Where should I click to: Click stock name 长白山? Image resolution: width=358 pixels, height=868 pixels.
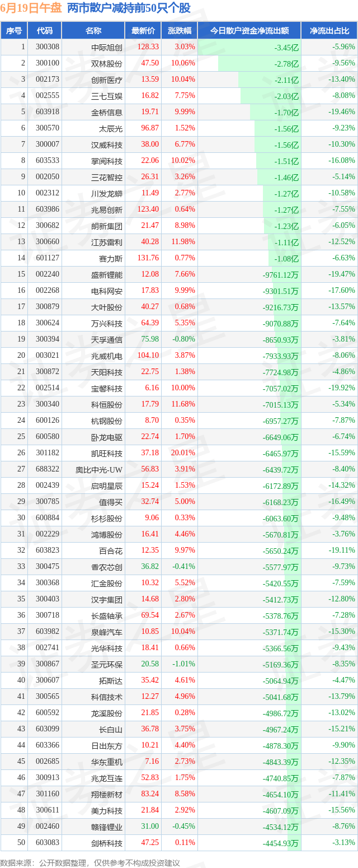(111, 729)
